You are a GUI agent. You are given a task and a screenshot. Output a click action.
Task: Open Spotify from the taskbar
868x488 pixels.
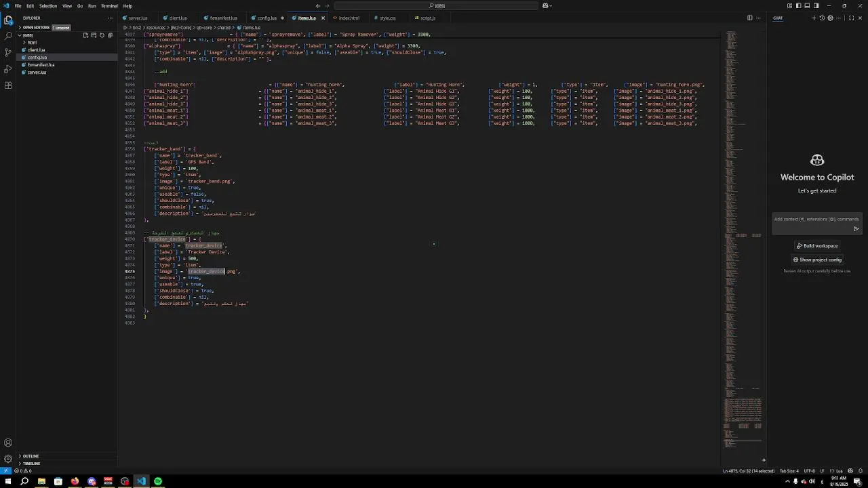pos(158,481)
